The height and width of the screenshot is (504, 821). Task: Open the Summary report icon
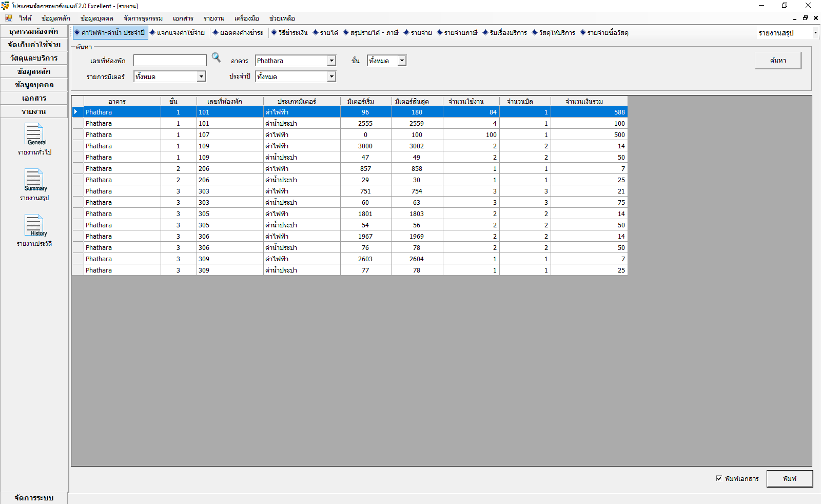pyautogui.click(x=34, y=180)
